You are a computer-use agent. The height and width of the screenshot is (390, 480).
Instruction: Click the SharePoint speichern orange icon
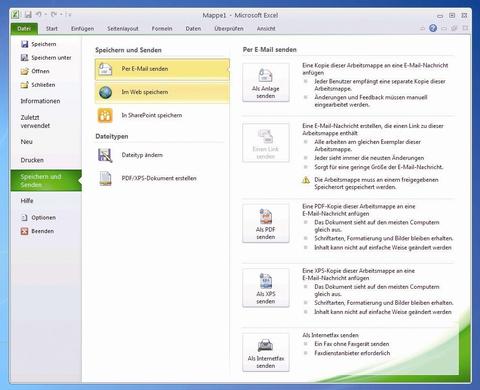click(x=105, y=115)
